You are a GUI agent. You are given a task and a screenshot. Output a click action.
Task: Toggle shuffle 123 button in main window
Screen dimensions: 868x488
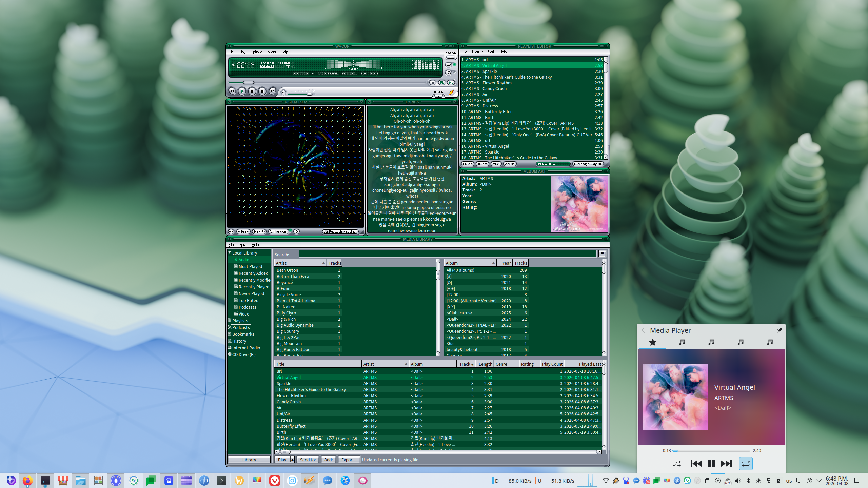click(449, 73)
